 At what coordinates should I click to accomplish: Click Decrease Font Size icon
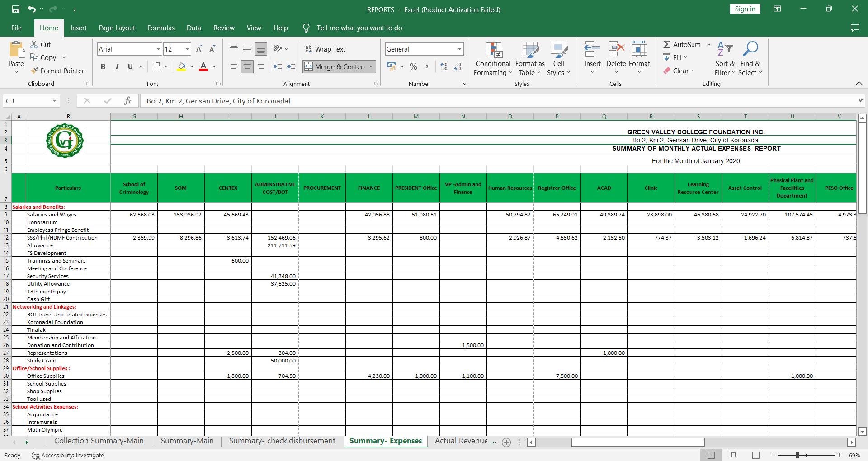(x=212, y=49)
